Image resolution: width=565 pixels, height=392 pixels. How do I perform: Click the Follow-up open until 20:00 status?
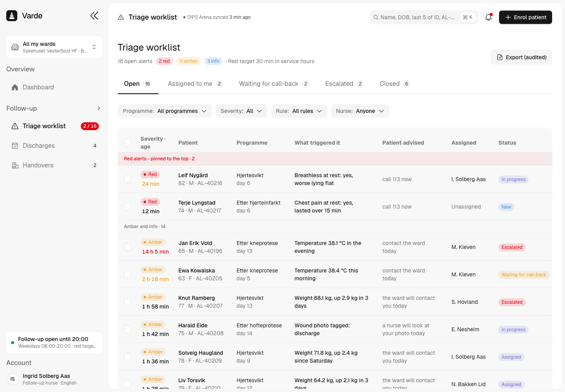point(54,343)
